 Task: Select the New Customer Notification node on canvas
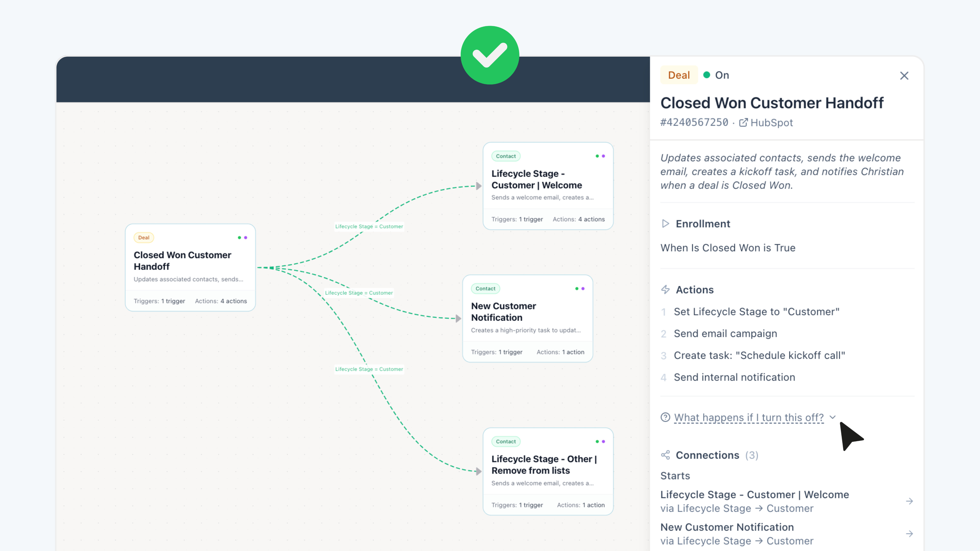(528, 319)
